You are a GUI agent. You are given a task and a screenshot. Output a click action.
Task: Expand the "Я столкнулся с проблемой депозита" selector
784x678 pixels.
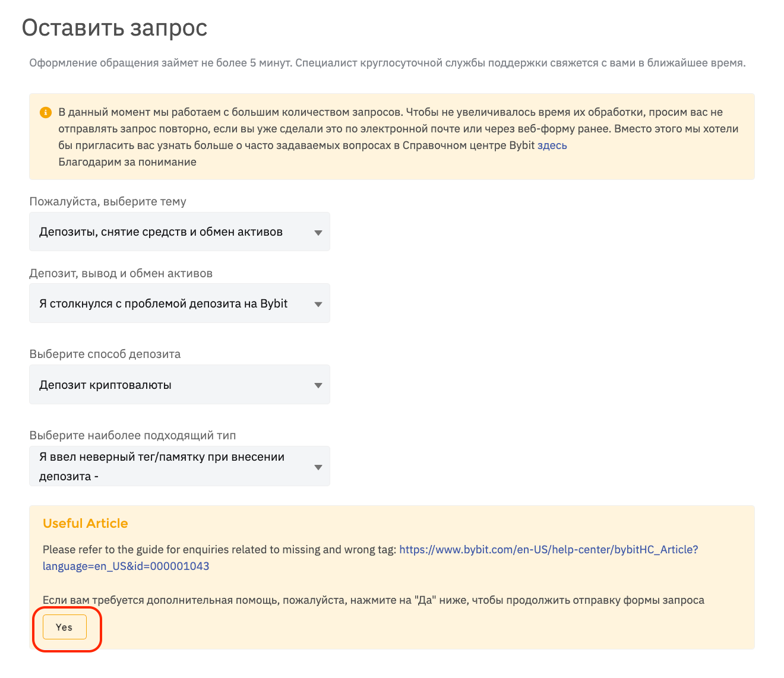[x=163, y=304]
